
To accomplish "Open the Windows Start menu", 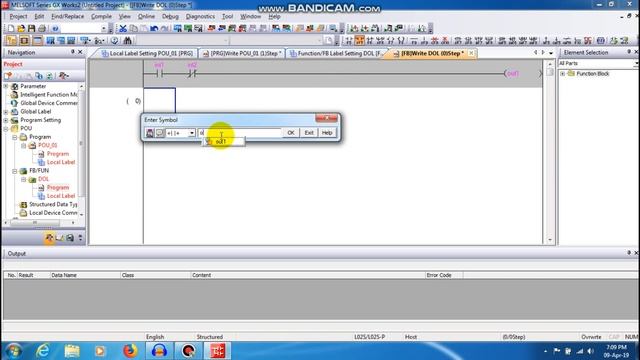I will point(14,351).
